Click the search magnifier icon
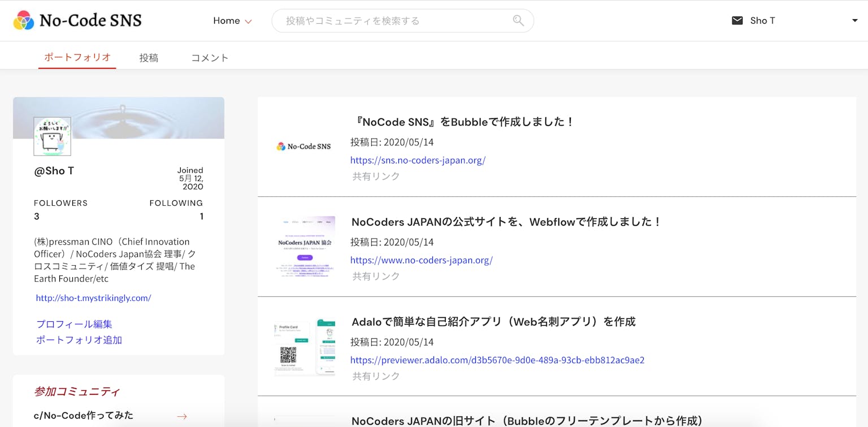868x427 pixels. pos(518,21)
